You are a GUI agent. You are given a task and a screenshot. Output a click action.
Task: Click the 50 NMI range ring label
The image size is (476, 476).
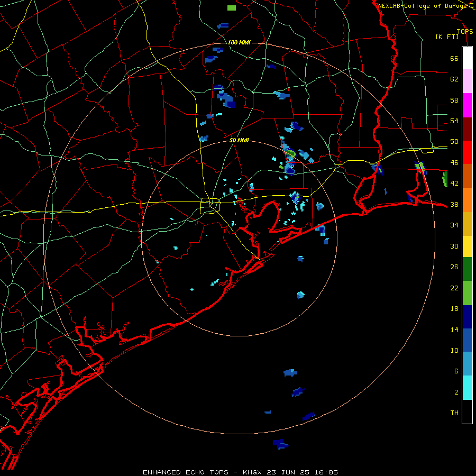pos(239,140)
